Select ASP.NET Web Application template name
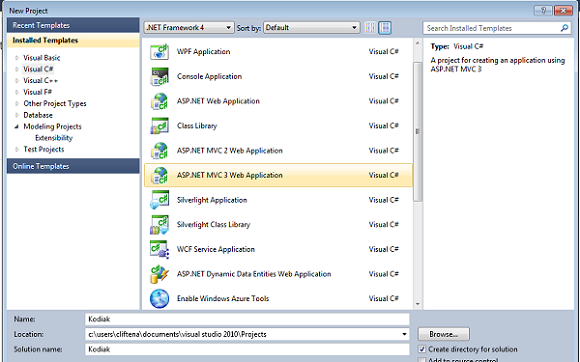The height and width of the screenshot is (362, 580). pyautogui.click(x=218, y=101)
